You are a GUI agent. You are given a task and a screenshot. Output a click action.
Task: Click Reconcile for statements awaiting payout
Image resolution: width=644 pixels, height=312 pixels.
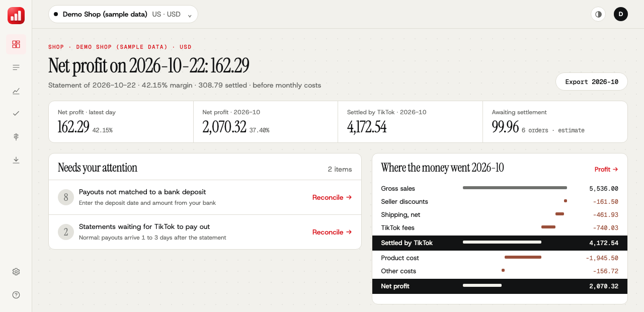(x=332, y=232)
